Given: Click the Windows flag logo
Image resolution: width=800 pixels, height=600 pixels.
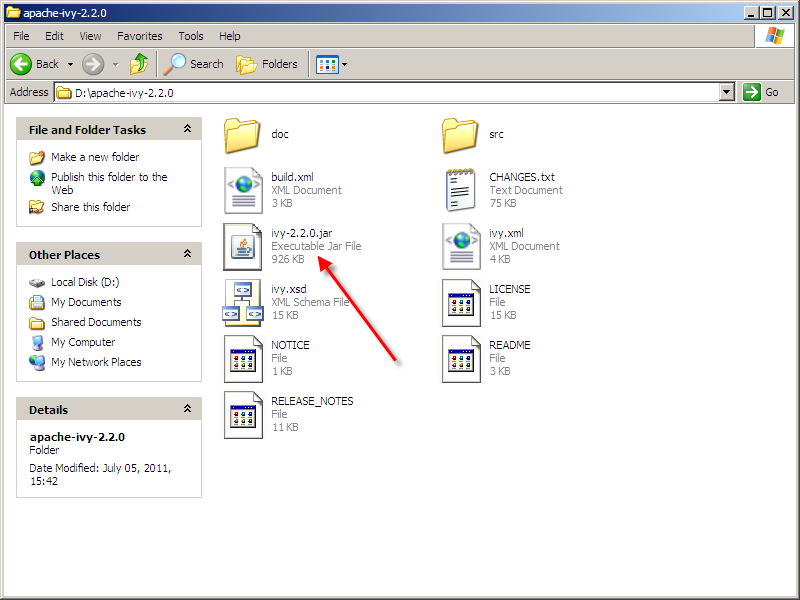Looking at the screenshot, I should point(774,36).
